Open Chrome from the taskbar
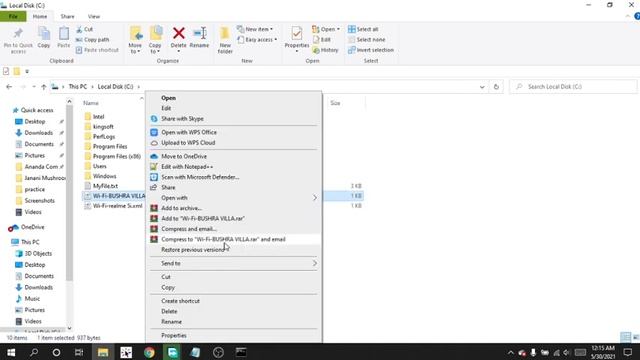This screenshot has height=360, width=640. tap(149, 352)
